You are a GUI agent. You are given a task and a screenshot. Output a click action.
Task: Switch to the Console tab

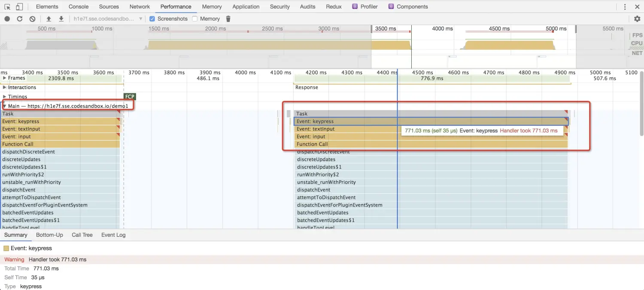click(x=79, y=6)
